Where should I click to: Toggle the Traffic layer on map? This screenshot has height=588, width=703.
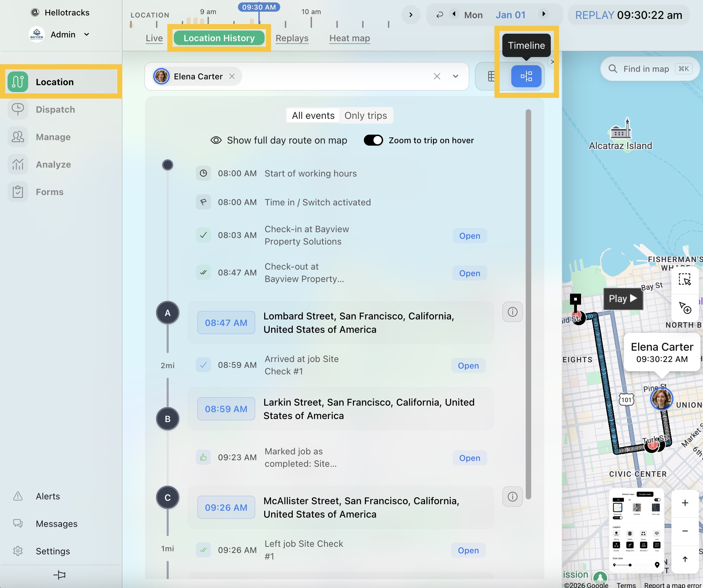click(x=630, y=534)
